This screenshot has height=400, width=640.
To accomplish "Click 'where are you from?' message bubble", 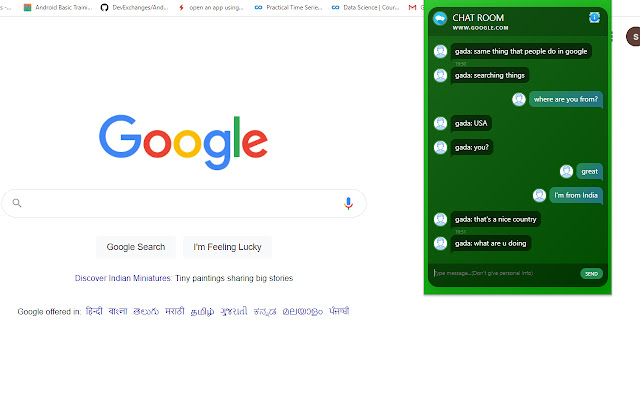I will tap(566, 99).
